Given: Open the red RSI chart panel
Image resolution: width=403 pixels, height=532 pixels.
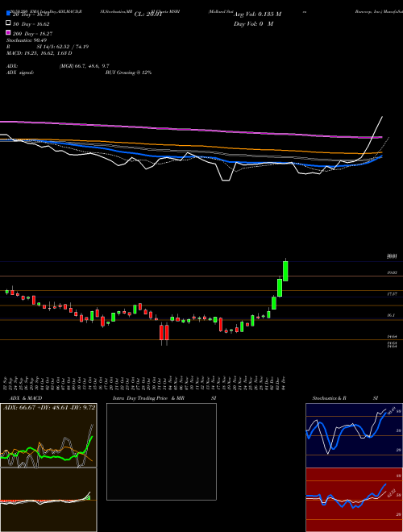Looking at the screenshot, I should point(354,500).
